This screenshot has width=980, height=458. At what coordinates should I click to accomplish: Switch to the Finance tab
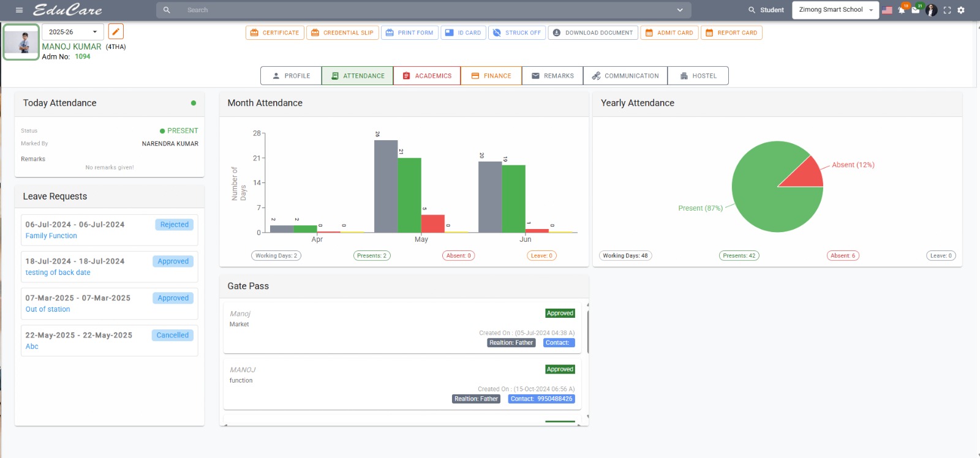(491, 76)
